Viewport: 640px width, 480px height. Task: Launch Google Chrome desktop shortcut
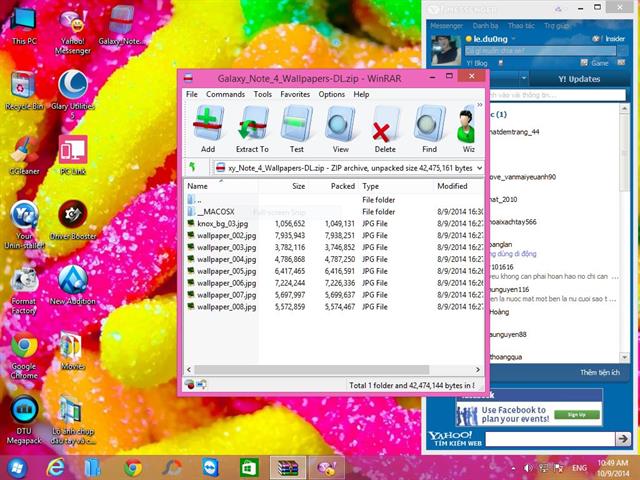coord(24,355)
